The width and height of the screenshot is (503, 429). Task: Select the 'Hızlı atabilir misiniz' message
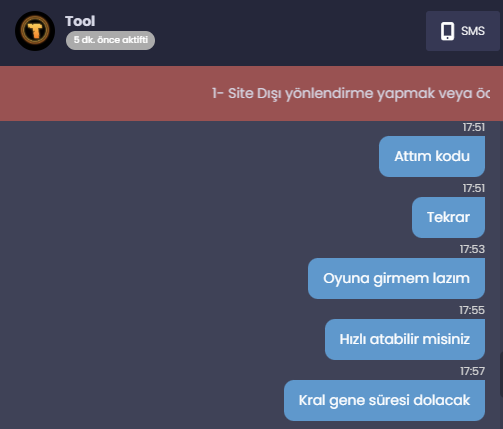click(405, 339)
